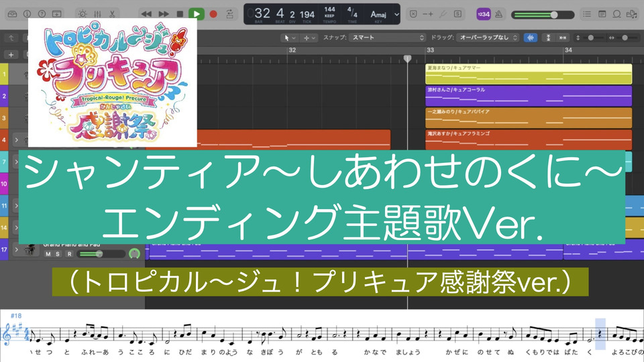The width and height of the screenshot is (644, 362).
Task: Open the スナップ スマート dropdown
Action: tap(387, 38)
